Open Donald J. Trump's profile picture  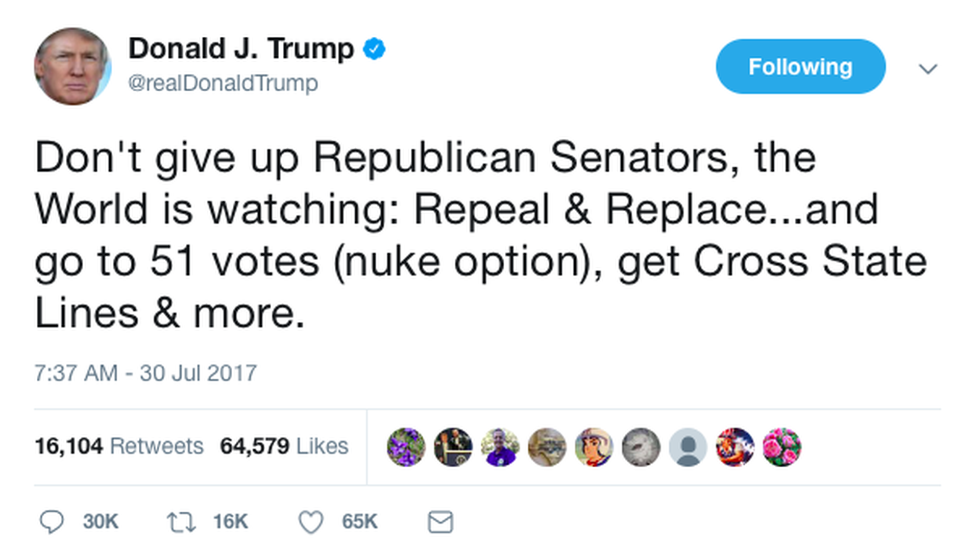(72, 66)
